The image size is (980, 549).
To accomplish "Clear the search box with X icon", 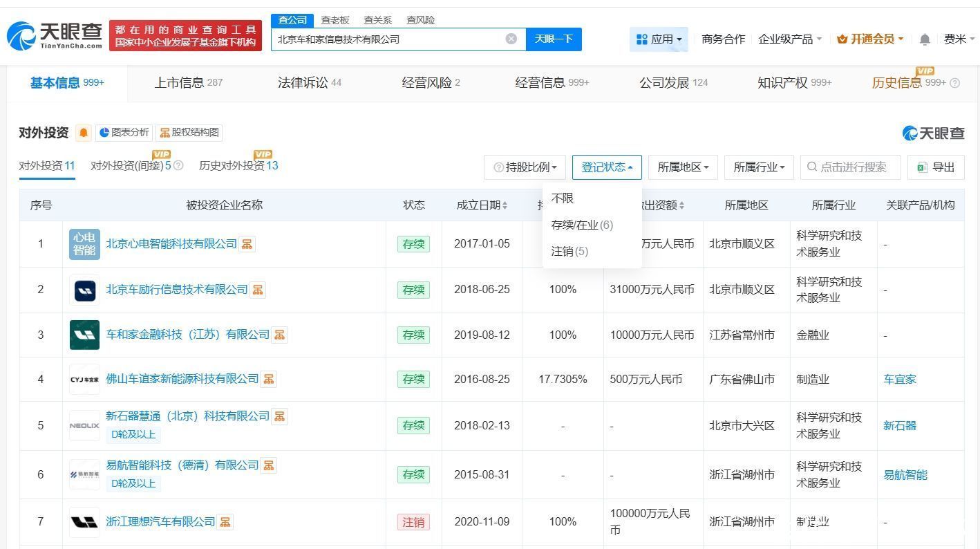I will [x=511, y=39].
